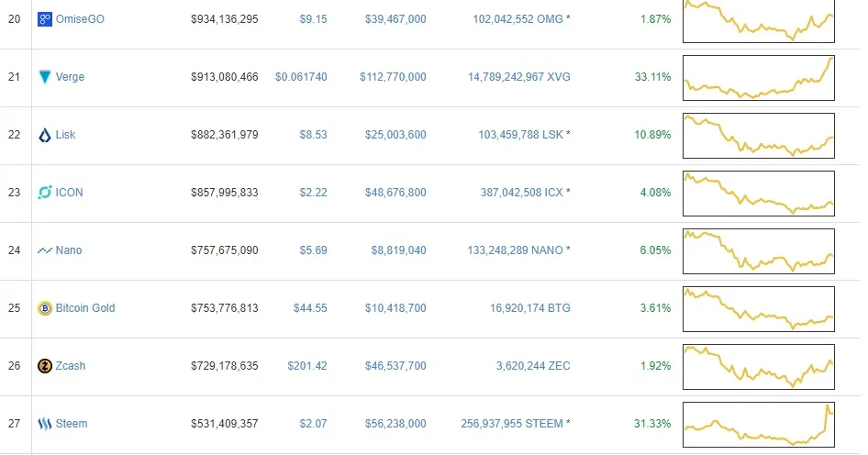Image resolution: width=868 pixels, height=455 pixels.
Task: Select Steem 31.33% change value
Action: 652,424
